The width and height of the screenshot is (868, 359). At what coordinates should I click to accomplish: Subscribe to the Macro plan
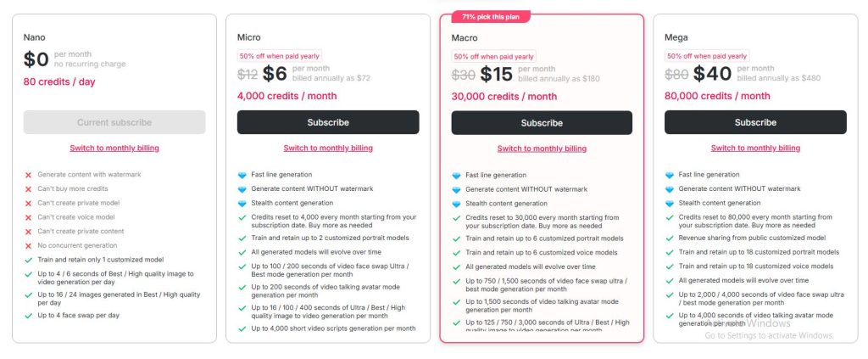tap(542, 123)
